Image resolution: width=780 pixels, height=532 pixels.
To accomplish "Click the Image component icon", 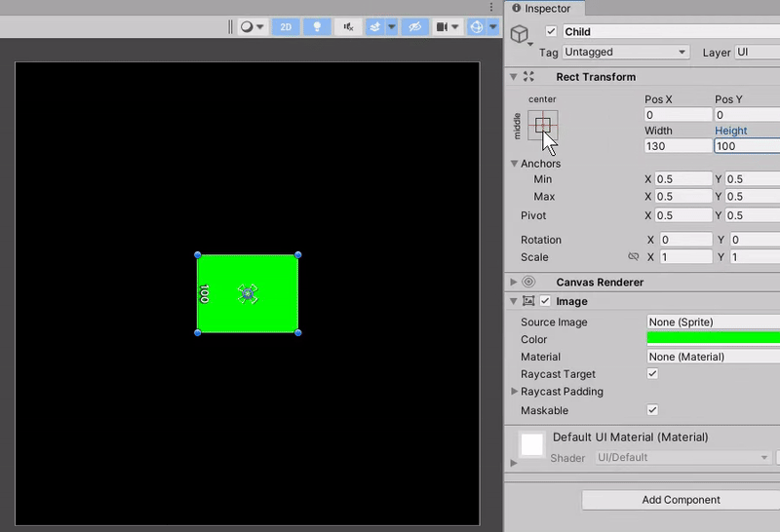I will point(528,301).
